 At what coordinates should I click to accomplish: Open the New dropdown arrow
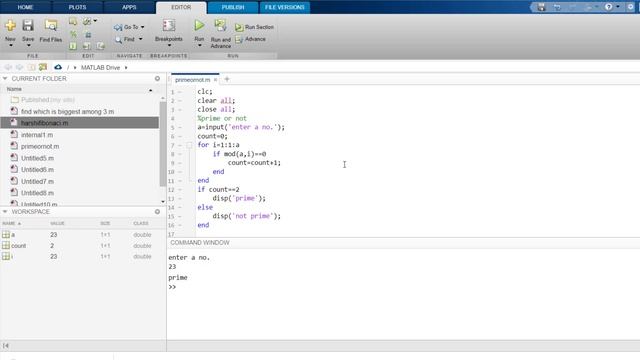click(10, 45)
